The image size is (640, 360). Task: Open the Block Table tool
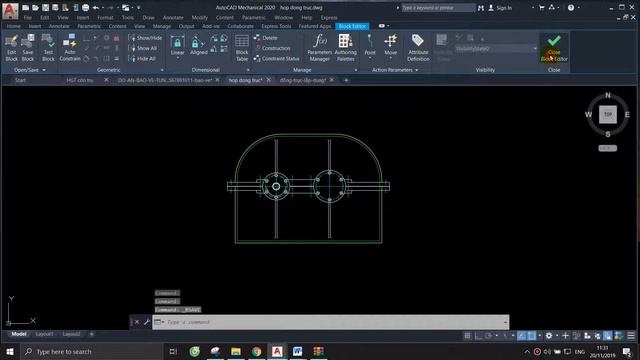242,48
